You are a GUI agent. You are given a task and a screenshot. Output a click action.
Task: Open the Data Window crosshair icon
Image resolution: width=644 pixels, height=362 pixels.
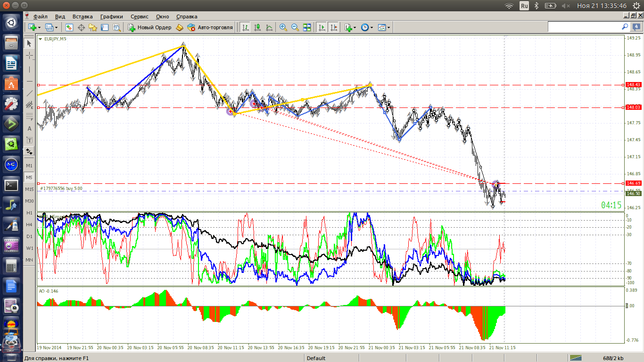(x=81, y=27)
